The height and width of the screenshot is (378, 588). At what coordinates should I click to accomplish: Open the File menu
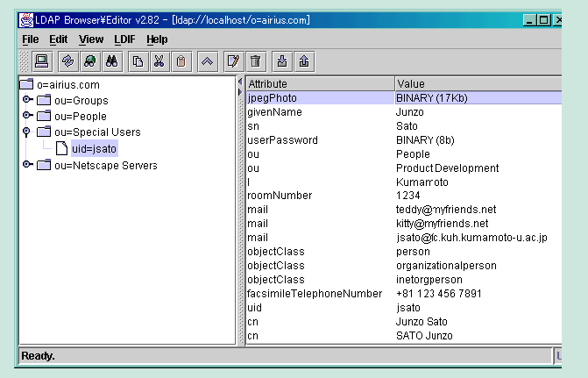tap(30, 39)
